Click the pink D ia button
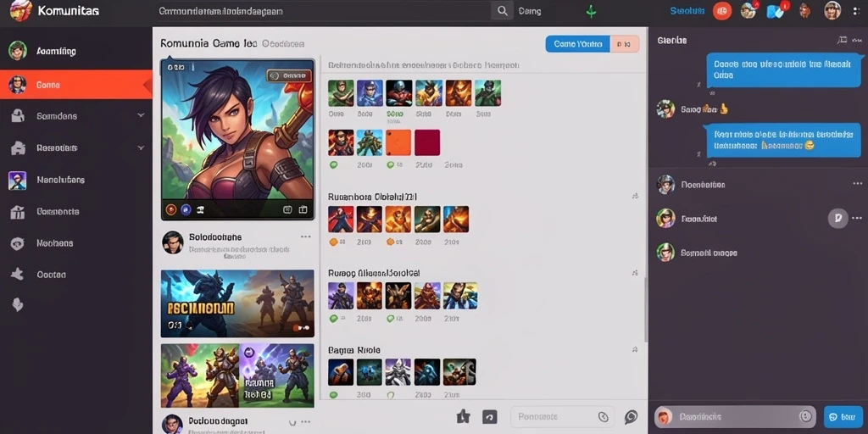This screenshot has width=868, height=434. [625, 44]
